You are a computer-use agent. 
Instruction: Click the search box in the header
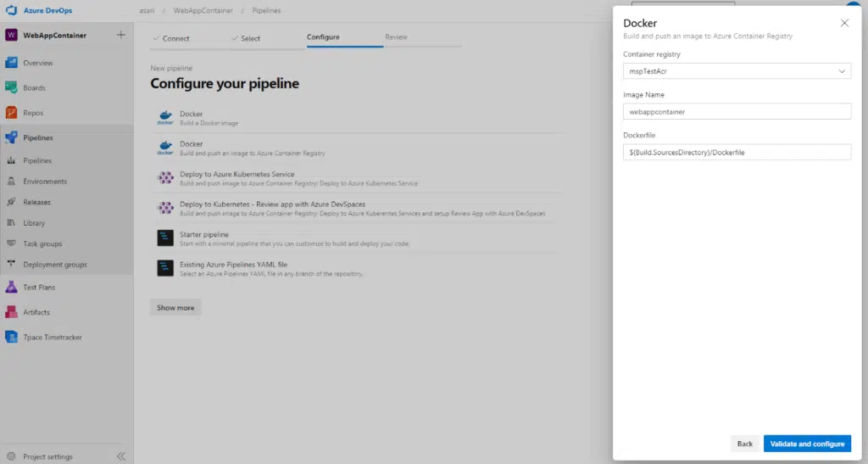[683, 3]
